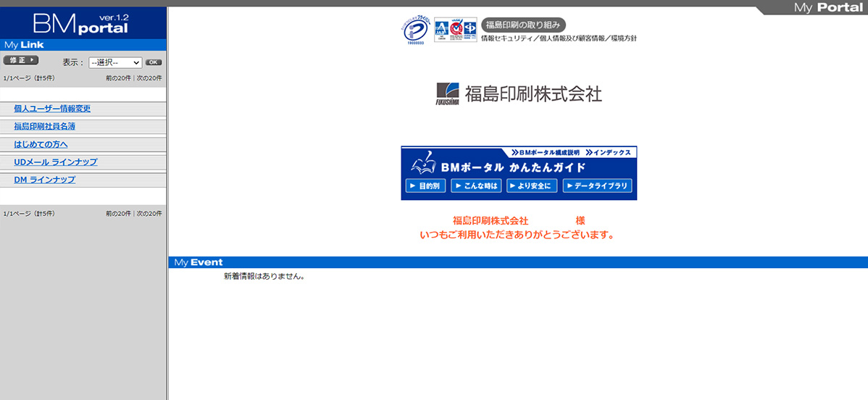This screenshot has width=868, height=400.
Task: Click top 1/1ページ(計5件) page counter
Action: click(29, 78)
